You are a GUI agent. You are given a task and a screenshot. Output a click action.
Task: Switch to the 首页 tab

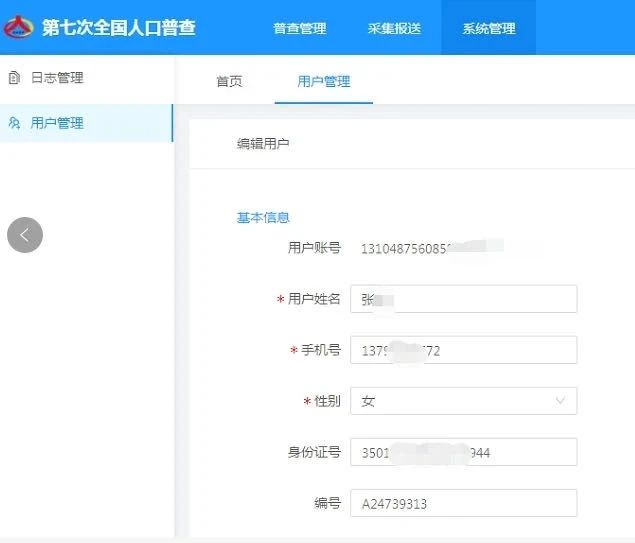pyautogui.click(x=229, y=82)
